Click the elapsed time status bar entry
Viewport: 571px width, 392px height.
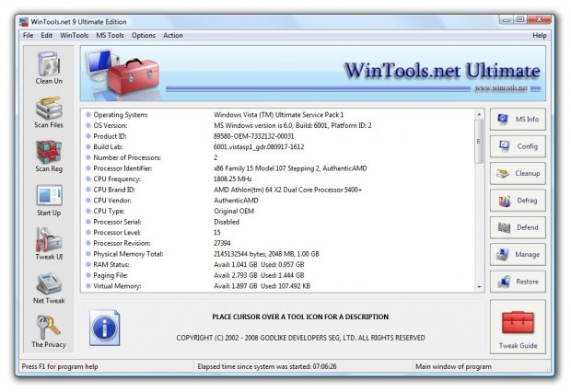tap(267, 366)
